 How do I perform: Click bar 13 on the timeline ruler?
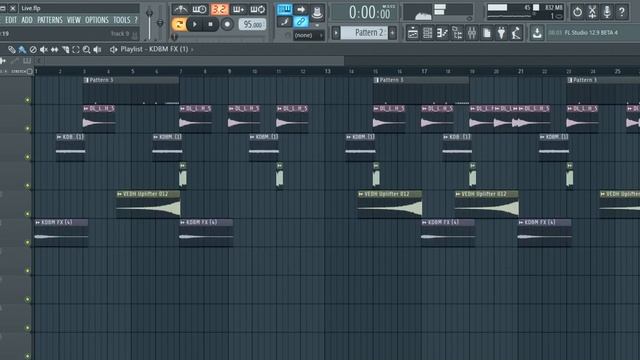[328, 71]
